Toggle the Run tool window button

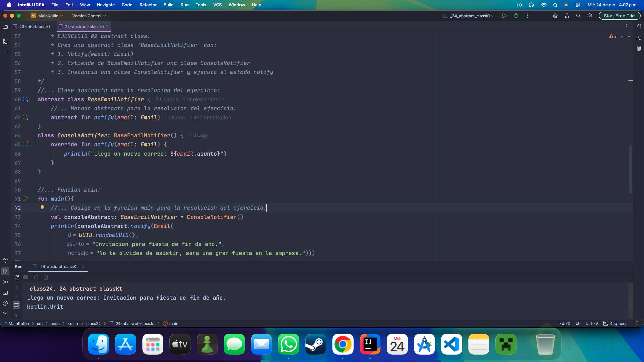click(5, 271)
